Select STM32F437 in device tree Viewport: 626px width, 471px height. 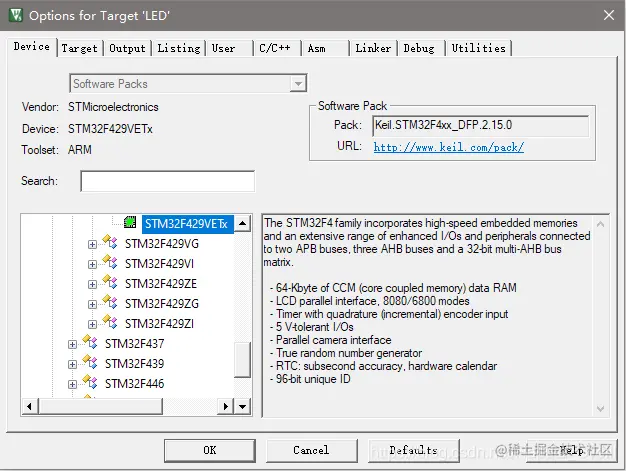click(x=135, y=344)
